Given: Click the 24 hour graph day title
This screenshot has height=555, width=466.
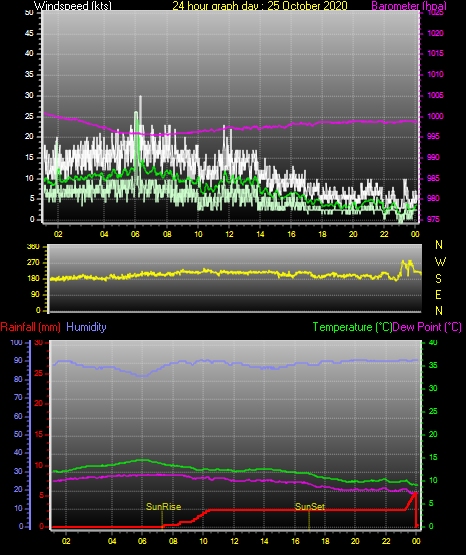Looking at the screenshot, I should [x=260, y=6].
